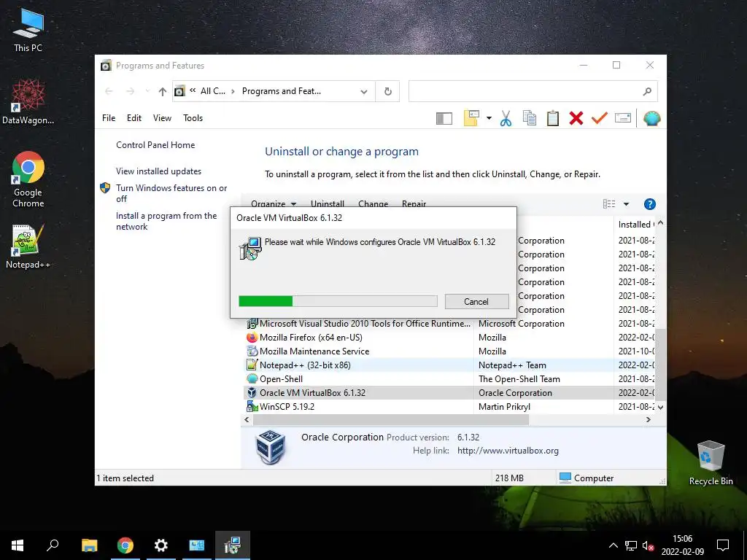The image size is (747, 560).
Task: Open Settings gear from the taskbar
Action: point(161,545)
